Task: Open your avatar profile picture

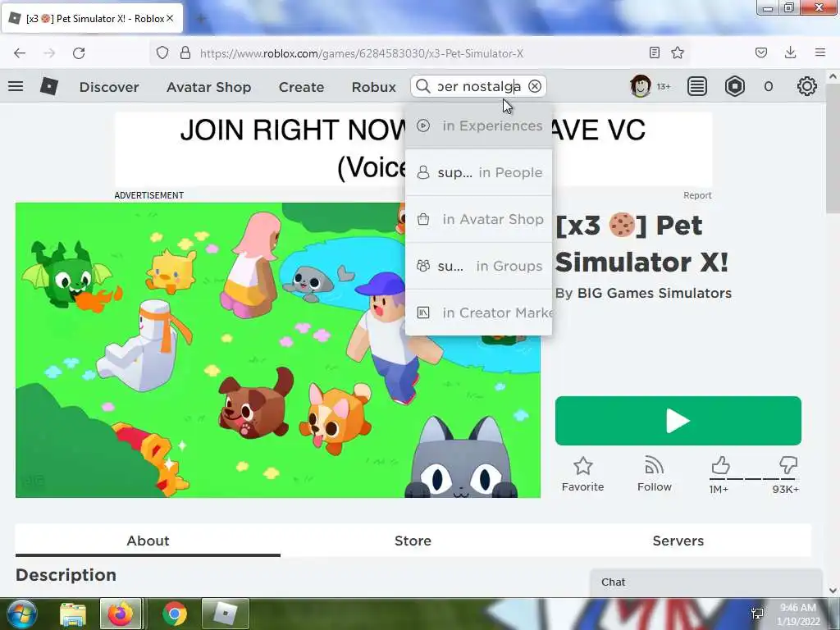Action: pos(640,86)
